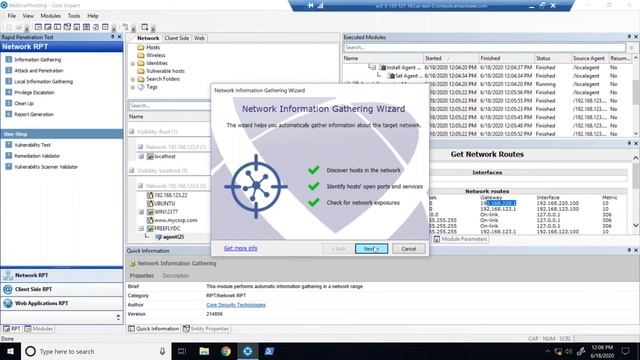This screenshot has height=360, width=640.
Task: Open the Tools menu
Action: [x=74, y=16]
